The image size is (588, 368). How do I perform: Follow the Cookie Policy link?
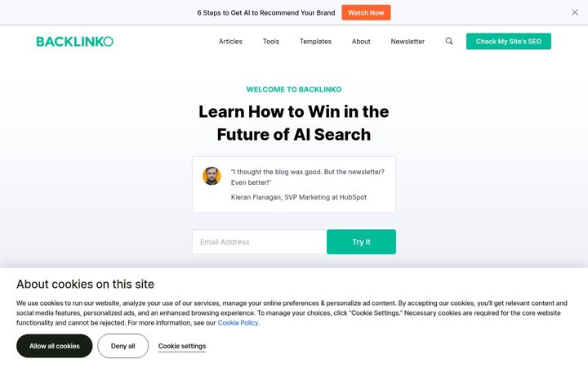[238, 322]
